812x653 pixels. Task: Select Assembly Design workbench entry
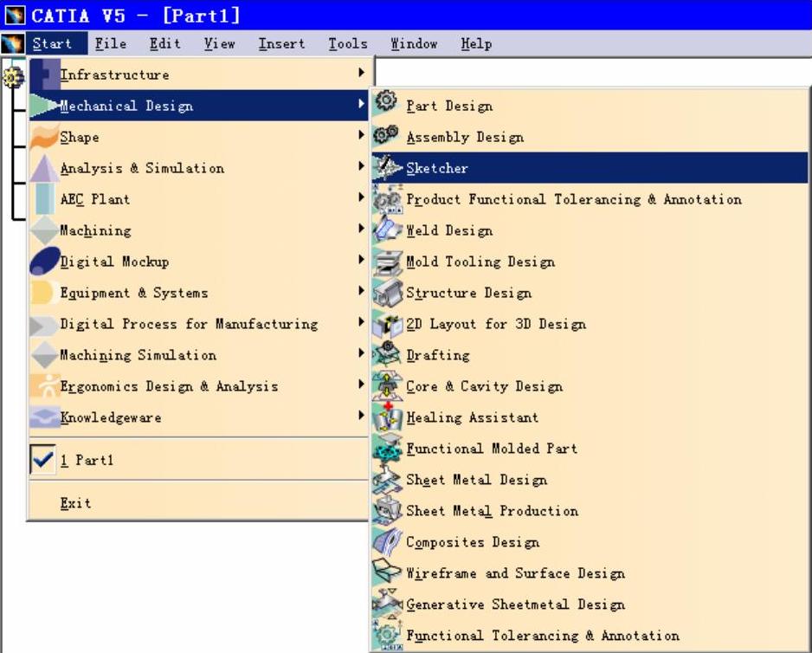(590, 137)
